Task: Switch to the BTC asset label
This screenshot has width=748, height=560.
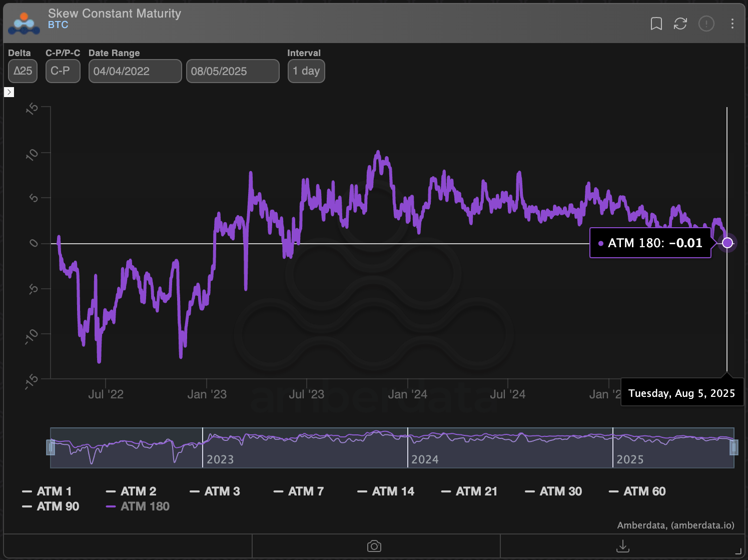Action: [x=58, y=25]
